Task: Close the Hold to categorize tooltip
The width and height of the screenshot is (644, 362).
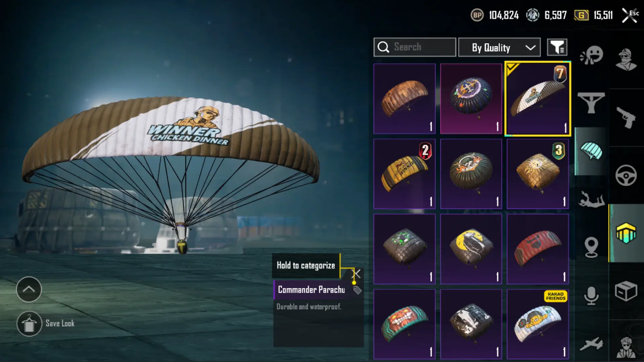Action: 357,274
